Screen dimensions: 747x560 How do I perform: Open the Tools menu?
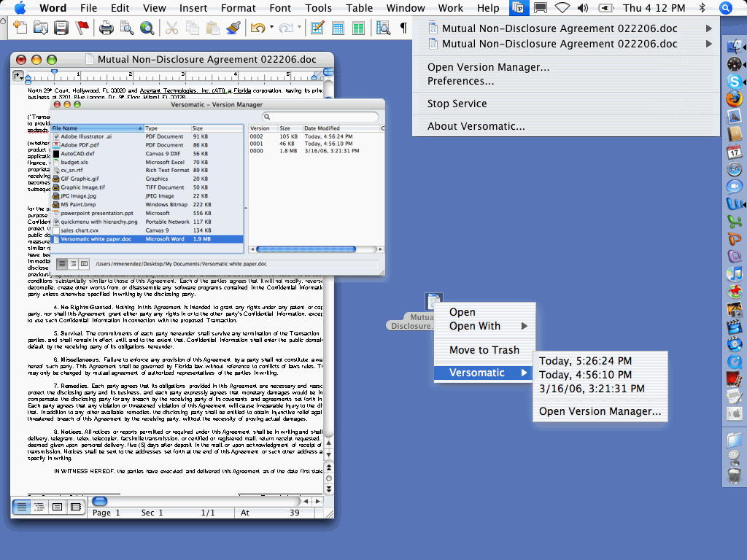tap(318, 8)
